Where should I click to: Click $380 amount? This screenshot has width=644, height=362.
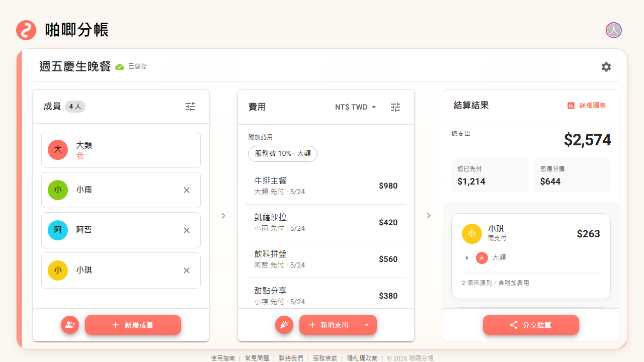coord(388,296)
